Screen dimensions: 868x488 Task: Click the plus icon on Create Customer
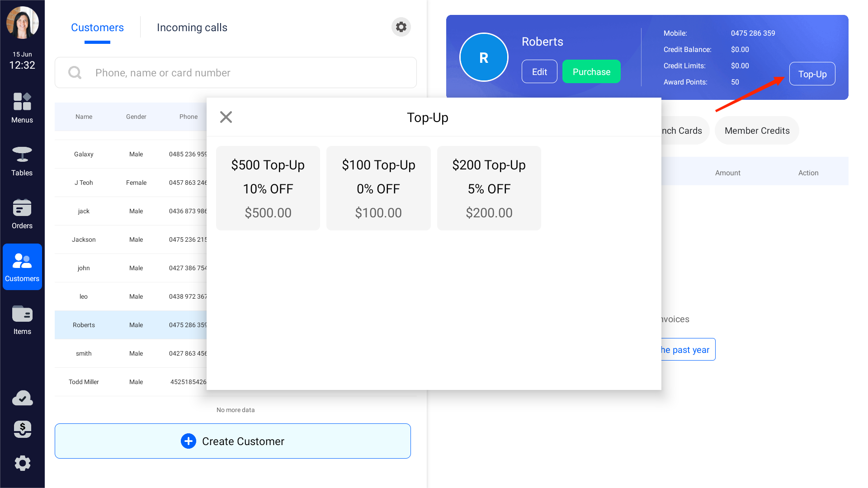click(189, 441)
